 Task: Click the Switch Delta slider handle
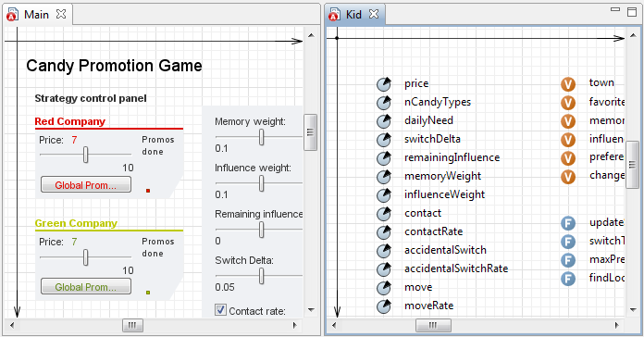pyautogui.click(x=261, y=276)
